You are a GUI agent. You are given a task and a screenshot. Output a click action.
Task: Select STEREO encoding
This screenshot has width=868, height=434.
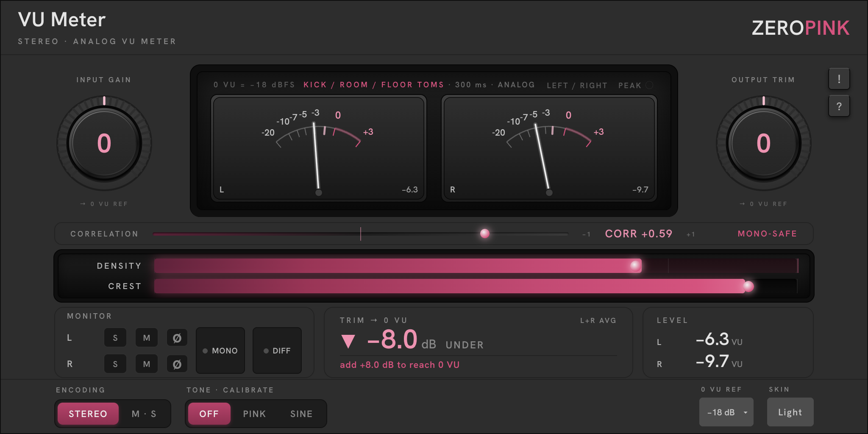pyautogui.click(x=88, y=414)
